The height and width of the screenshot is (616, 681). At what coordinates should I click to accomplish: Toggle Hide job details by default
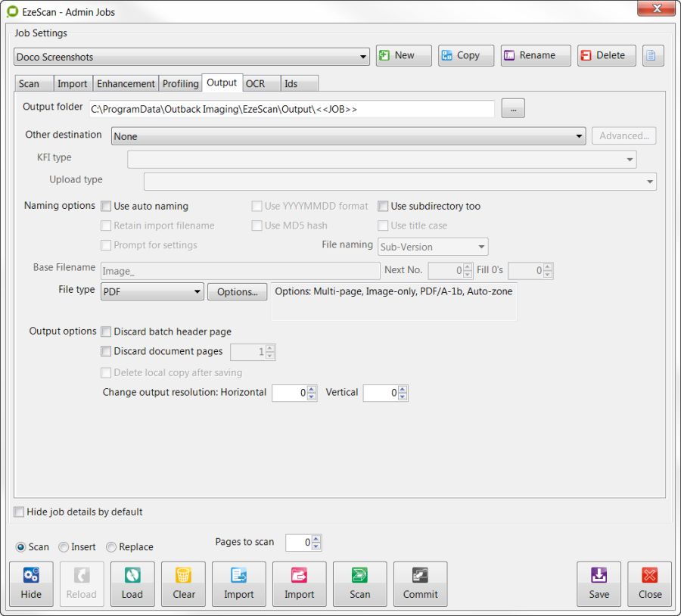[19, 512]
